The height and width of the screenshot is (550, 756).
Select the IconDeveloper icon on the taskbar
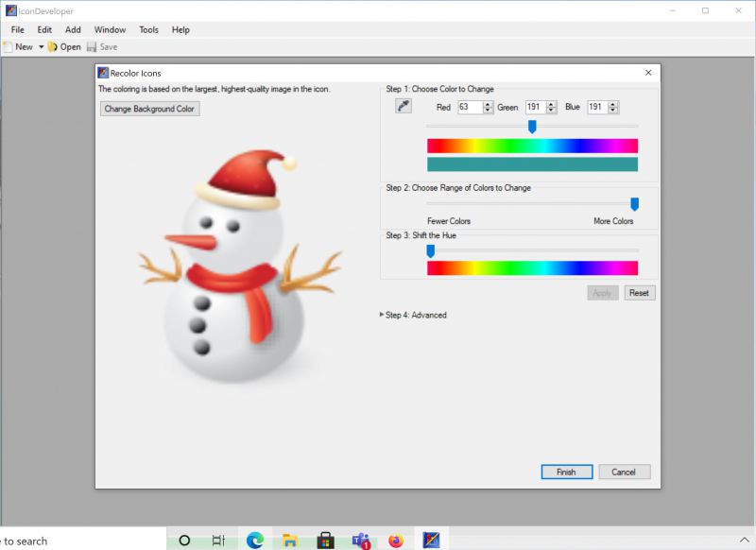point(431,539)
